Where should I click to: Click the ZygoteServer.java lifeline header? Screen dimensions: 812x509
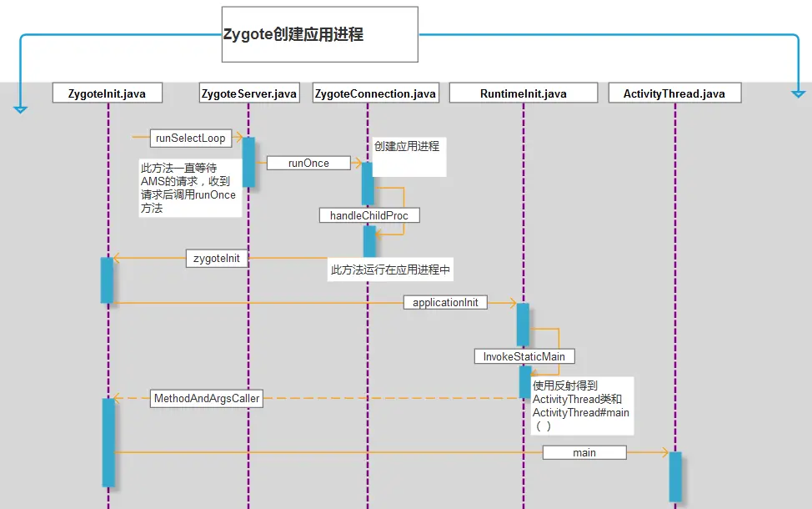249,93
